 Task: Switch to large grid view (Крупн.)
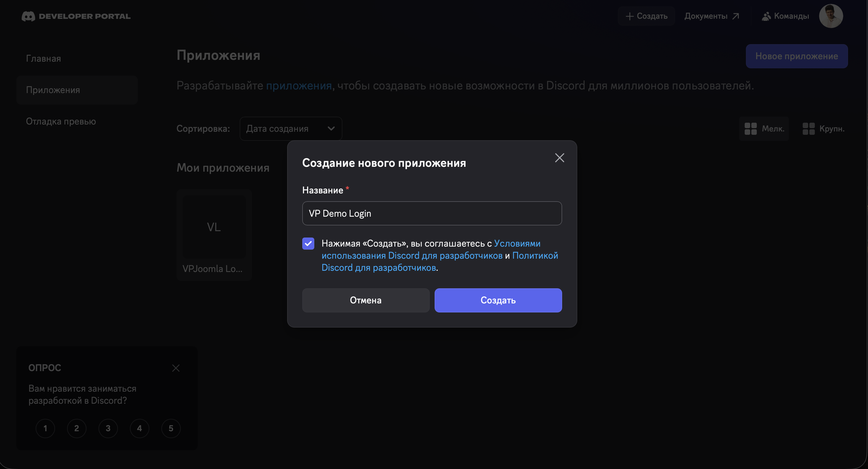[823, 129]
